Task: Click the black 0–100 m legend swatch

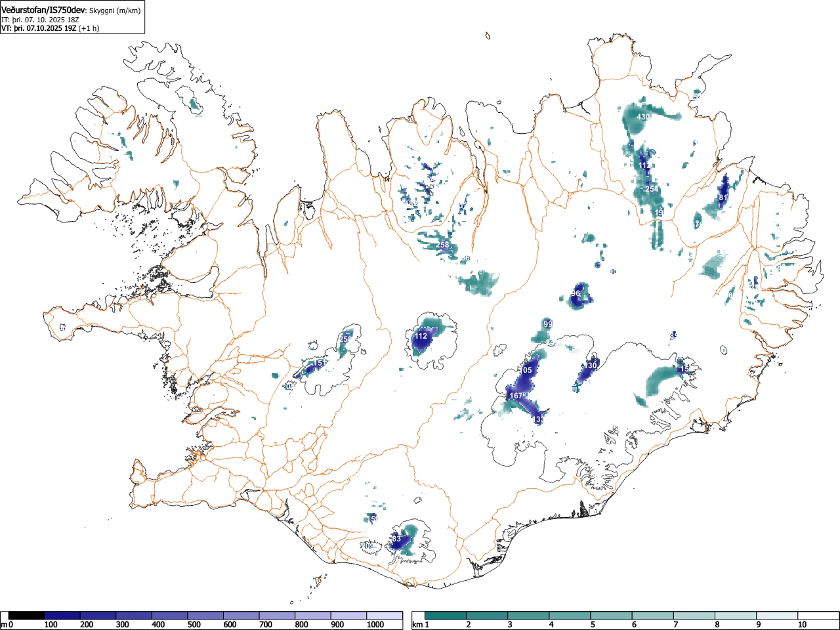Action: click(x=26, y=616)
